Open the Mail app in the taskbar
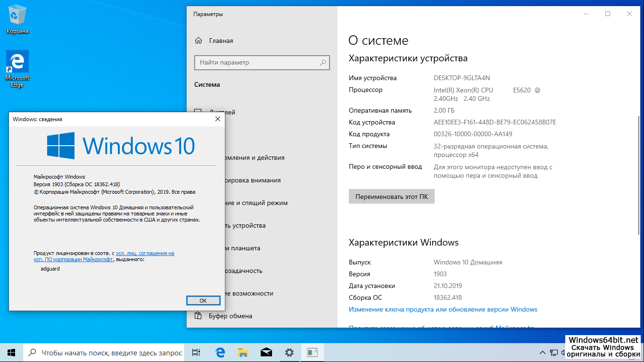Viewport: 644px width, 362px height. 266,352
